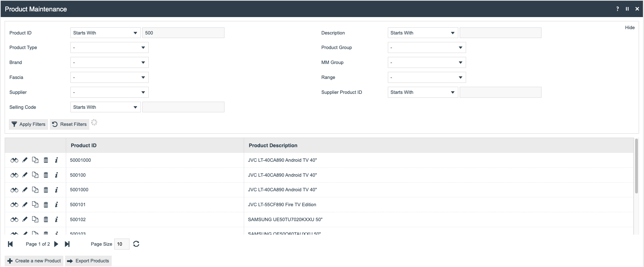
Task: Click copy icon for product 5001000
Action: [35, 190]
